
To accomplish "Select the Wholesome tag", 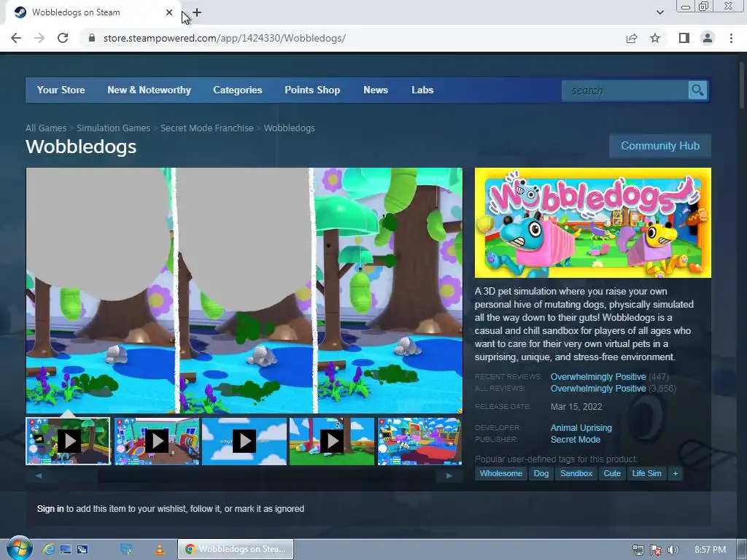I will pos(500,473).
